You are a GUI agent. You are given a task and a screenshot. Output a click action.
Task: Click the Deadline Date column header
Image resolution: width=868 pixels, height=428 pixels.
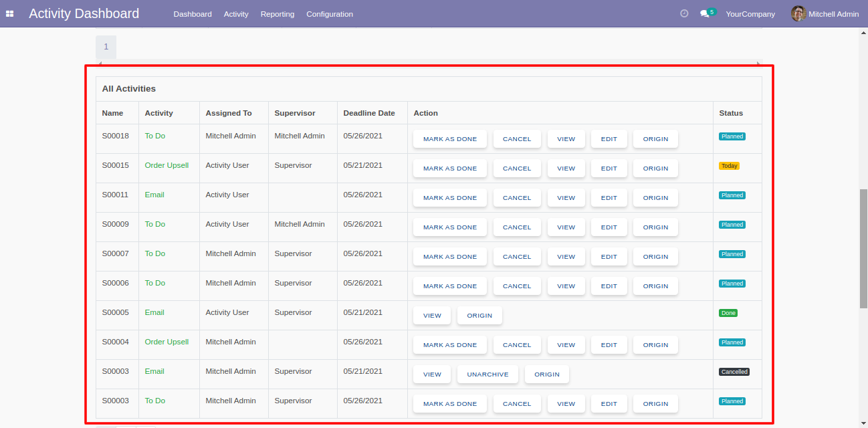tap(369, 113)
